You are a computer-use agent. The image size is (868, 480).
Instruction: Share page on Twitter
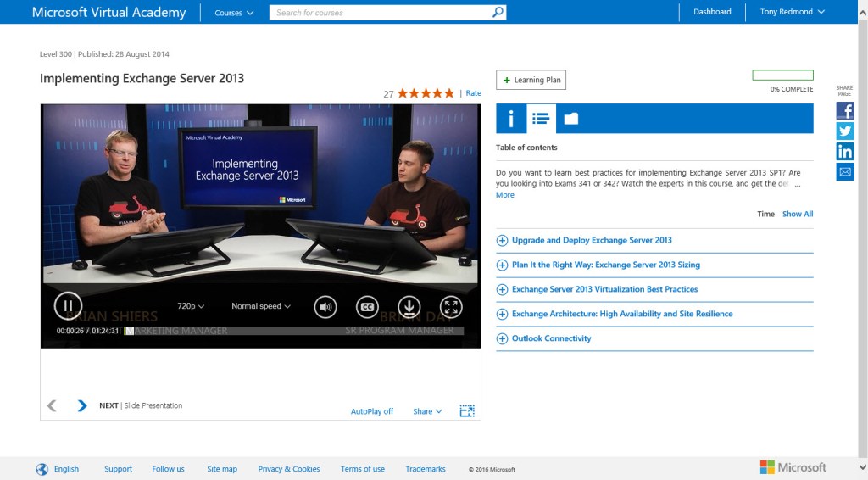click(845, 131)
